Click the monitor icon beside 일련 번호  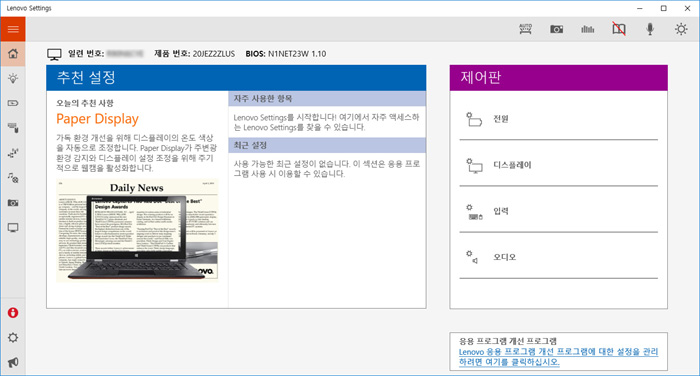click(x=54, y=54)
